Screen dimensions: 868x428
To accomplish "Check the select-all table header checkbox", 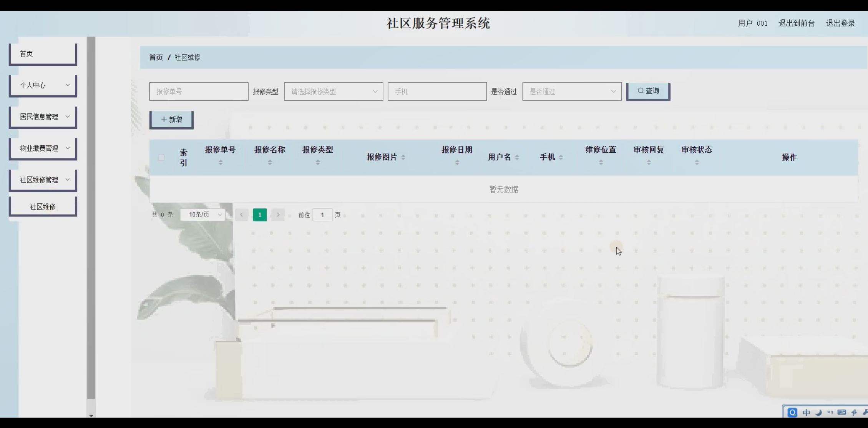I will pyautogui.click(x=161, y=158).
